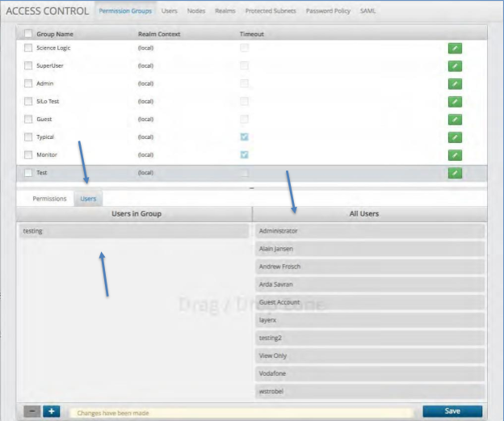Click the minus icon to remove group
Image resolution: width=504 pixels, height=421 pixels.
pos(32,411)
